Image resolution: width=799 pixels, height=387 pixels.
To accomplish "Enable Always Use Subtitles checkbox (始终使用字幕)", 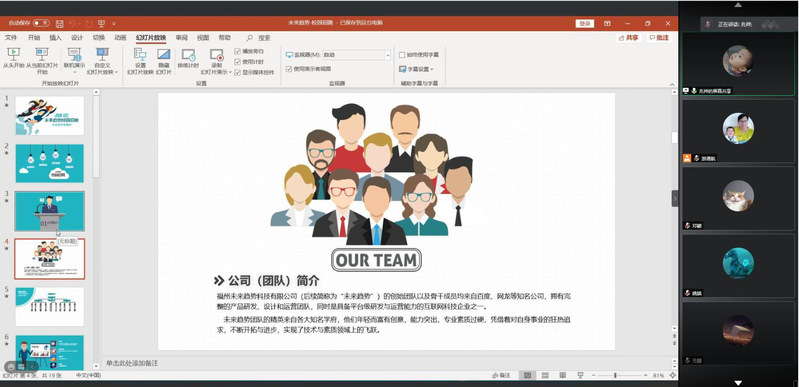I will 402,55.
